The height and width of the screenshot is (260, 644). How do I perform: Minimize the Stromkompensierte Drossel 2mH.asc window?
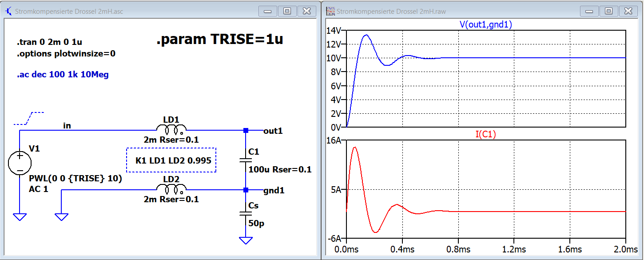point(267,11)
